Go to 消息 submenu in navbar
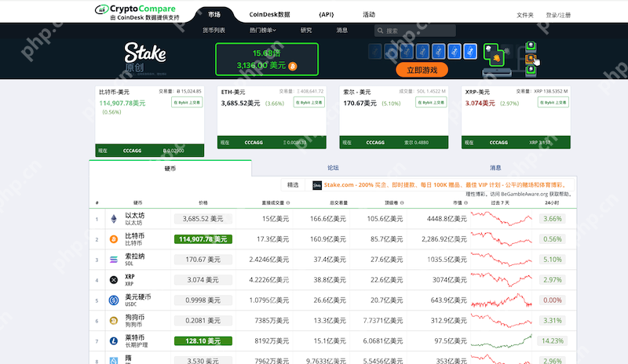This screenshot has width=628, height=364. pyautogui.click(x=341, y=31)
